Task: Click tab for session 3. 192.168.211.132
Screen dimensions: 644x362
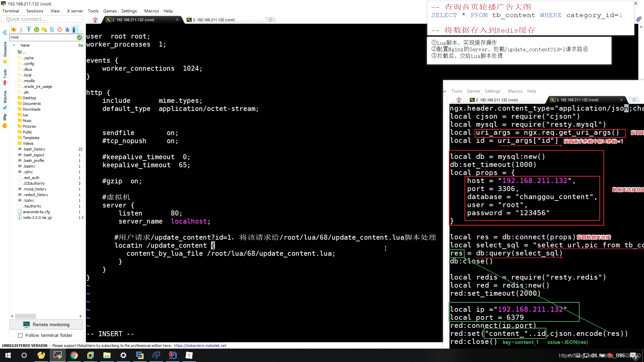Action: coord(212,19)
